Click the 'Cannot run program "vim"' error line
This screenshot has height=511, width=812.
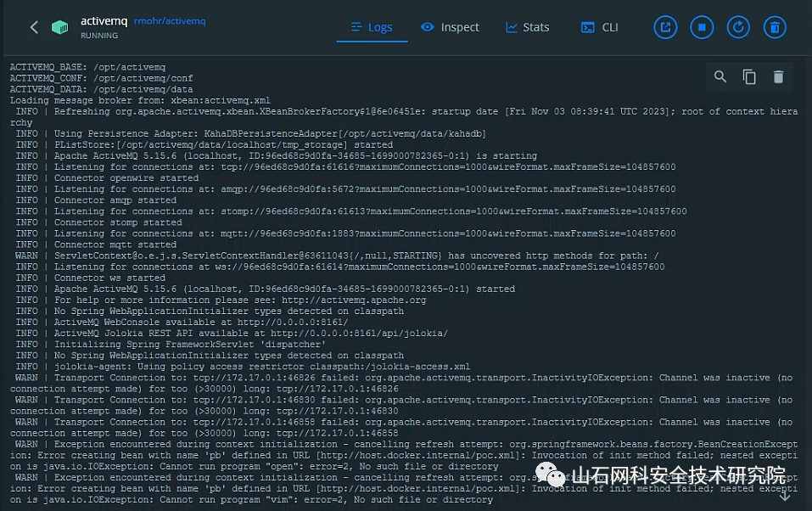[404, 489]
